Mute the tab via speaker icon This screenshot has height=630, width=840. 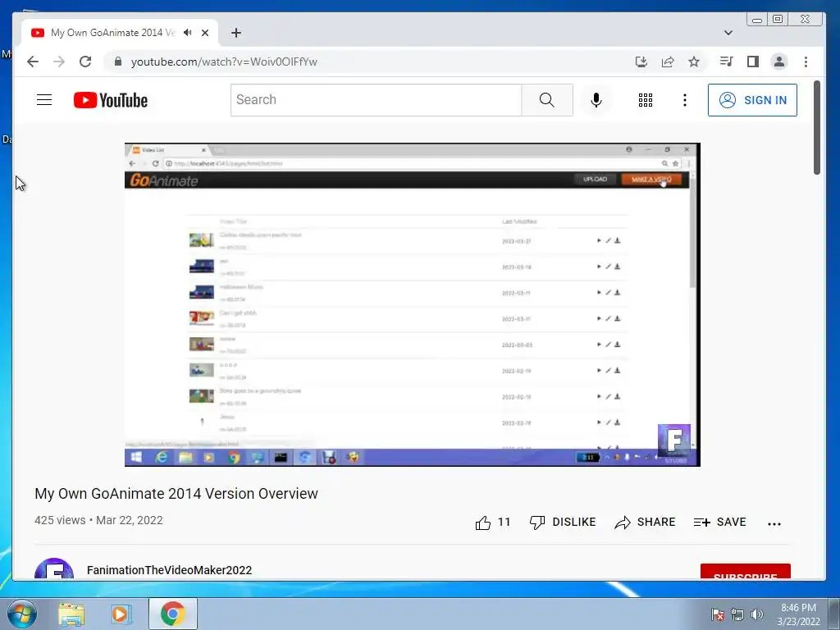click(187, 33)
